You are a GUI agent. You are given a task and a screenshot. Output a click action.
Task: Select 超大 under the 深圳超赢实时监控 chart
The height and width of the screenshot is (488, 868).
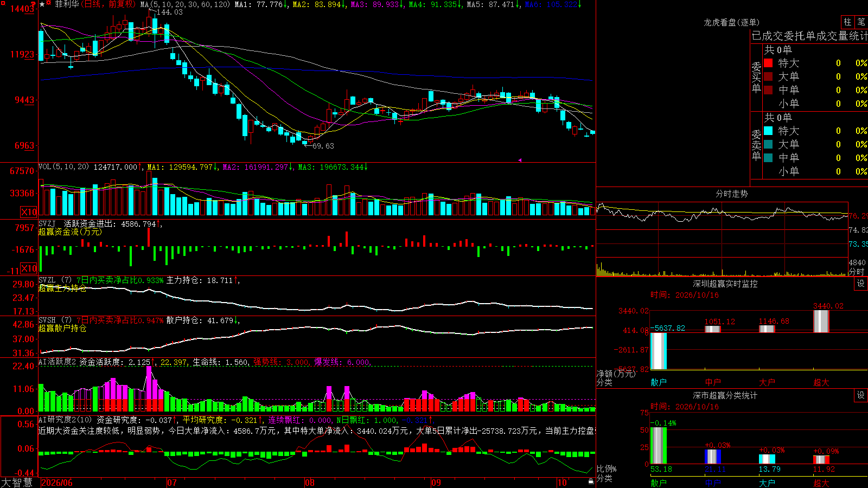pos(821,382)
